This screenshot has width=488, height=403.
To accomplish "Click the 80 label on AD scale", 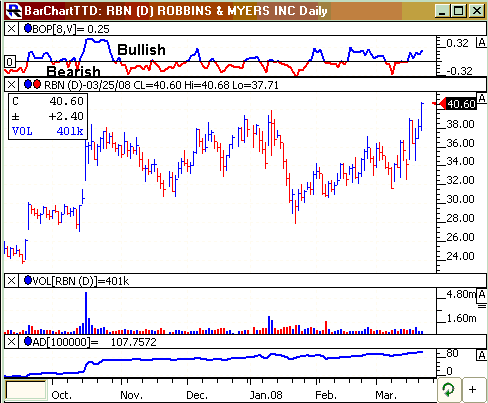I will click(x=452, y=353).
